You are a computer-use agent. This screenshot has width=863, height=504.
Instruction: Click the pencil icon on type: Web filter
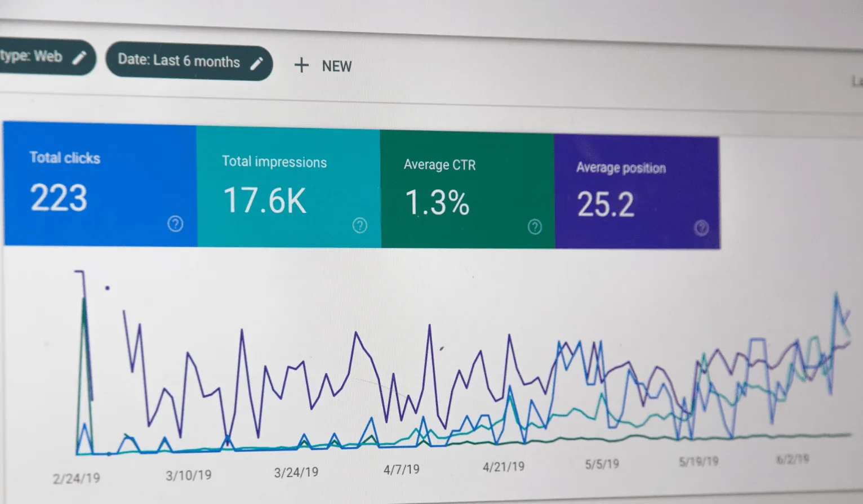(79, 57)
